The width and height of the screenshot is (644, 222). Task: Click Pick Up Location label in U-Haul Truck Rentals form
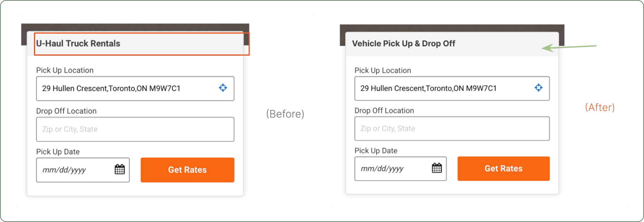65,70
